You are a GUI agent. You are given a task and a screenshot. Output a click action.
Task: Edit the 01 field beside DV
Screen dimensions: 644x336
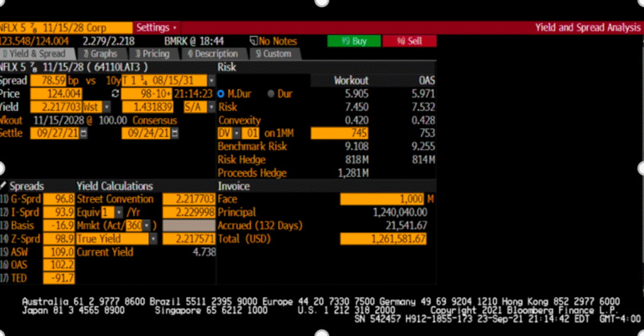click(250, 134)
